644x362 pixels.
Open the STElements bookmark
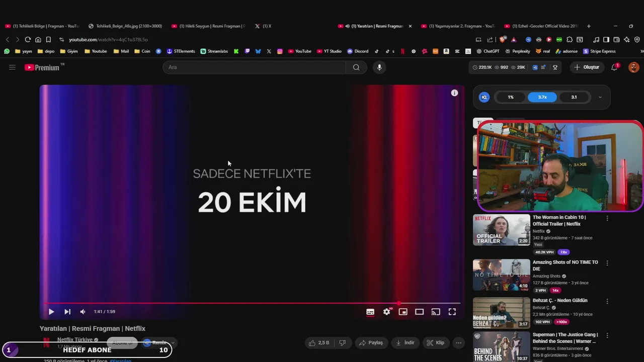tap(181, 51)
